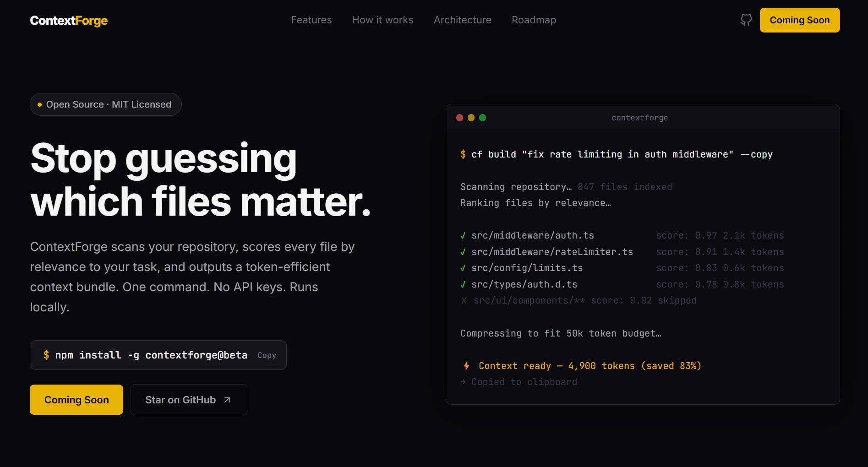Click the yellow terminal window dot
This screenshot has width=868, height=467.
[x=471, y=118]
